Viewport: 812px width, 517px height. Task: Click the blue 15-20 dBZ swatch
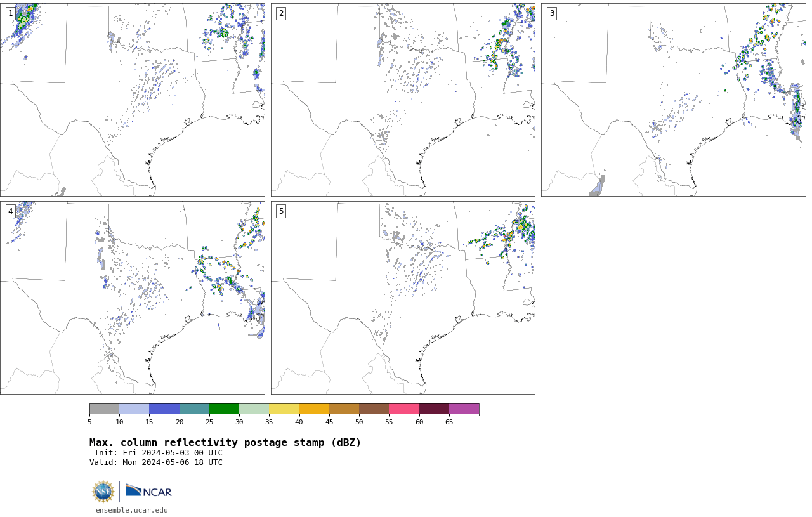[164, 409]
